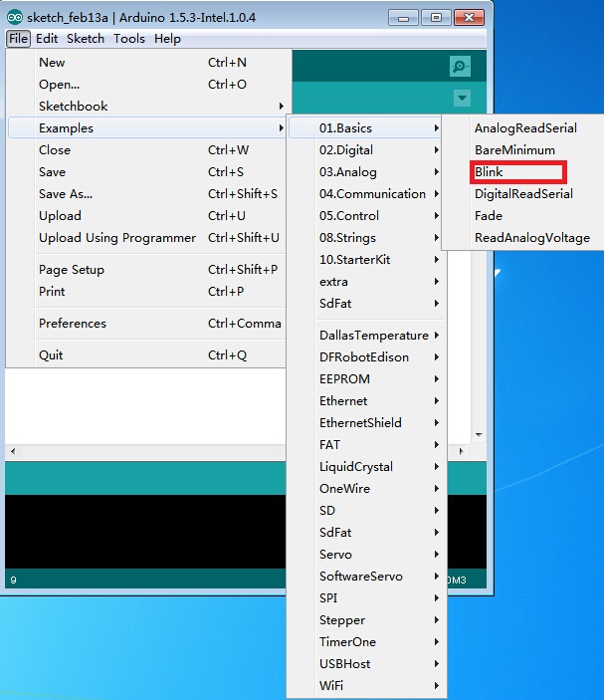Expand the TimerOne library examples
The height and width of the screenshot is (700, 604).
(x=365, y=641)
